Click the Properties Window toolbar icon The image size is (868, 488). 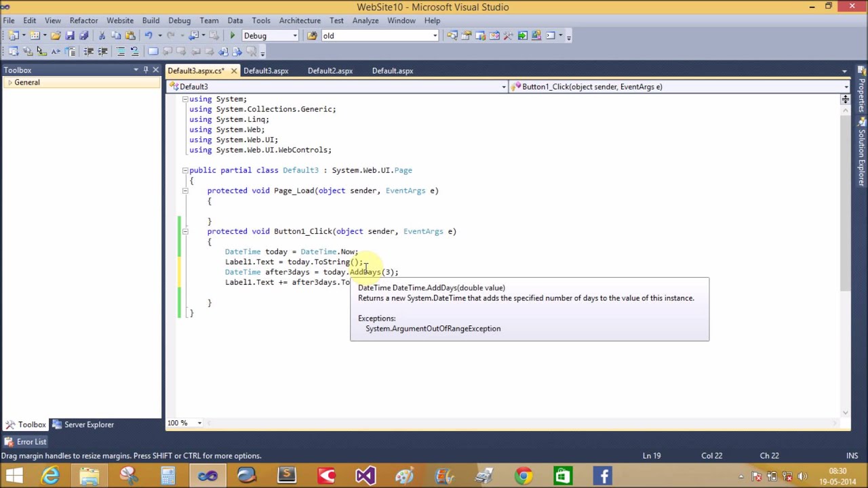pyautogui.click(x=466, y=35)
